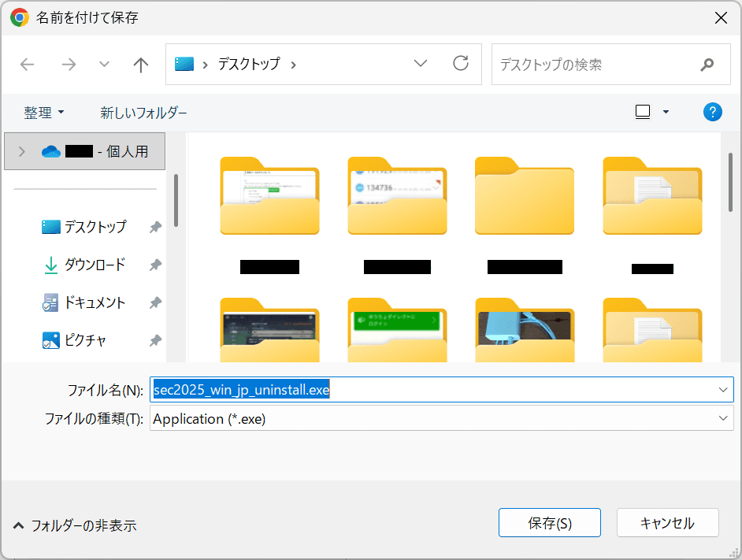Image resolution: width=742 pixels, height=560 pixels.
Task: Open the ファイルの種類 dropdown
Action: coord(723,418)
